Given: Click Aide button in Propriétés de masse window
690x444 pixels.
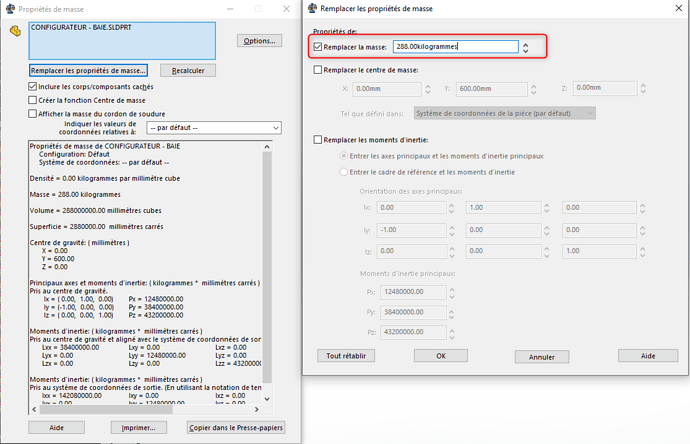Looking at the screenshot, I should pyautogui.click(x=56, y=427).
